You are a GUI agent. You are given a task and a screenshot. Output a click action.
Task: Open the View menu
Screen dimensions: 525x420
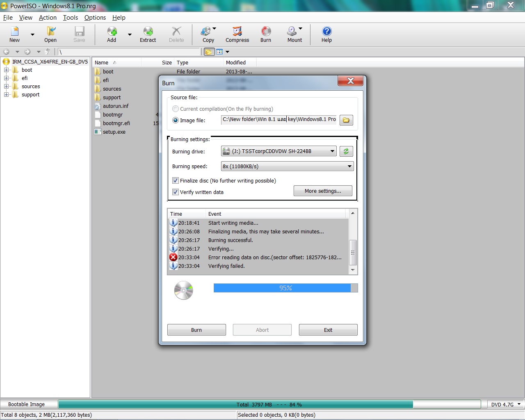coord(25,18)
